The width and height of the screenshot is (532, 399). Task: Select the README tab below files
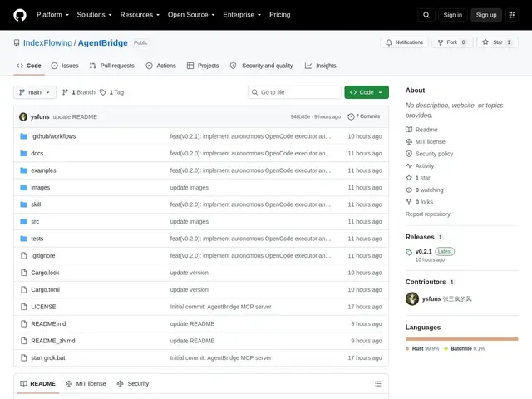(37, 384)
